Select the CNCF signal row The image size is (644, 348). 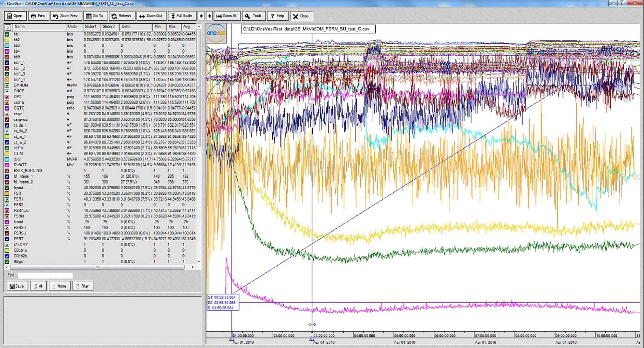point(100,91)
